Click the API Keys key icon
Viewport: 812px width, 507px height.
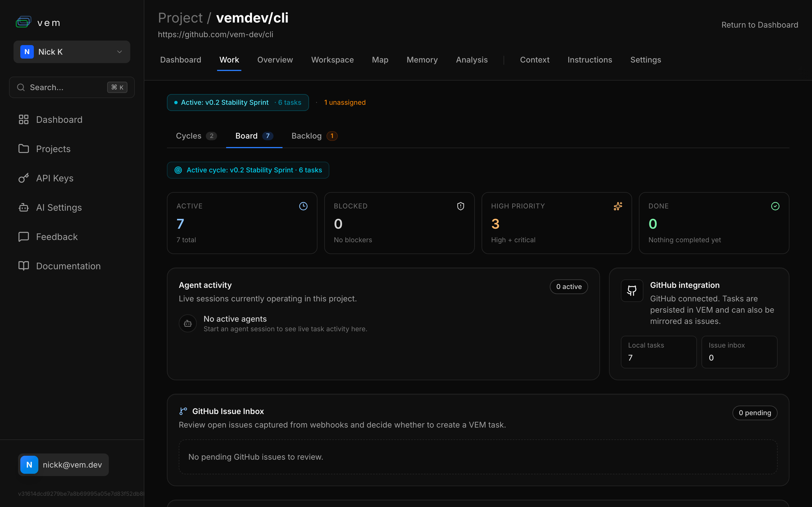[x=23, y=178]
